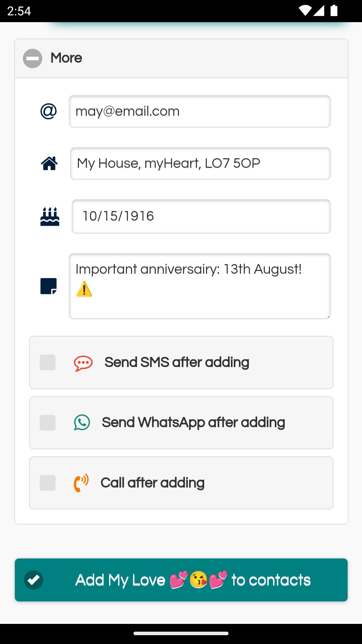Enable Send WhatsApp after adding checkbox
This screenshot has height=644, width=362.
(x=48, y=423)
